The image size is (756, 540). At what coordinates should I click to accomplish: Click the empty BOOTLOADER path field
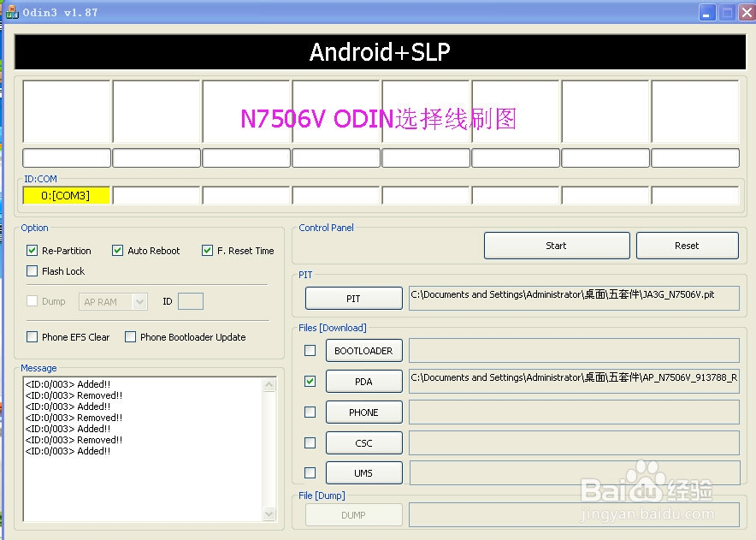574,350
